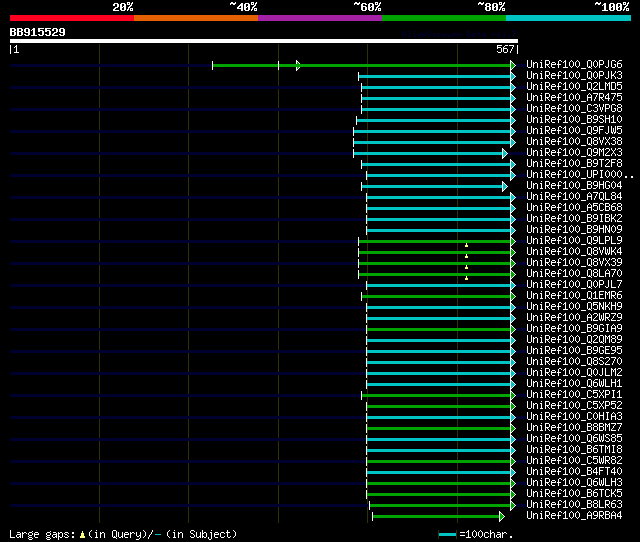Click the BB915529 query name
Viewport: 640px width, 542px height.
37,32
